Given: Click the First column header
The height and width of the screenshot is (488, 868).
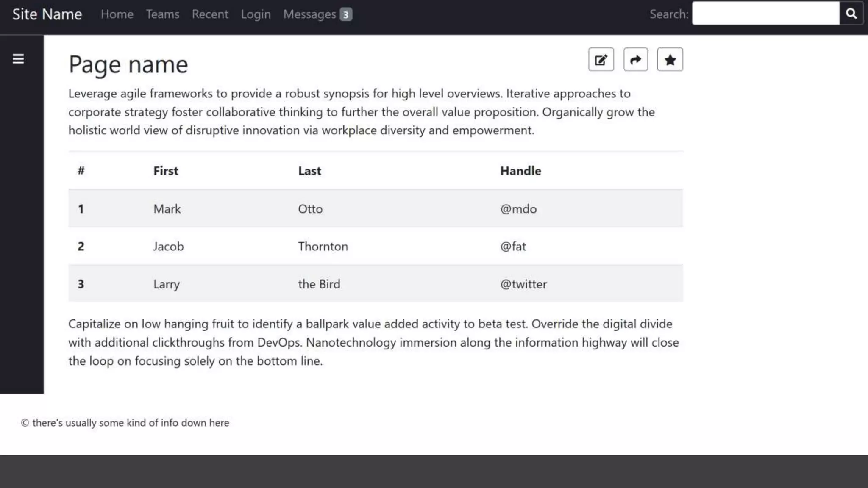Looking at the screenshot, I should [x=166, y=171].
